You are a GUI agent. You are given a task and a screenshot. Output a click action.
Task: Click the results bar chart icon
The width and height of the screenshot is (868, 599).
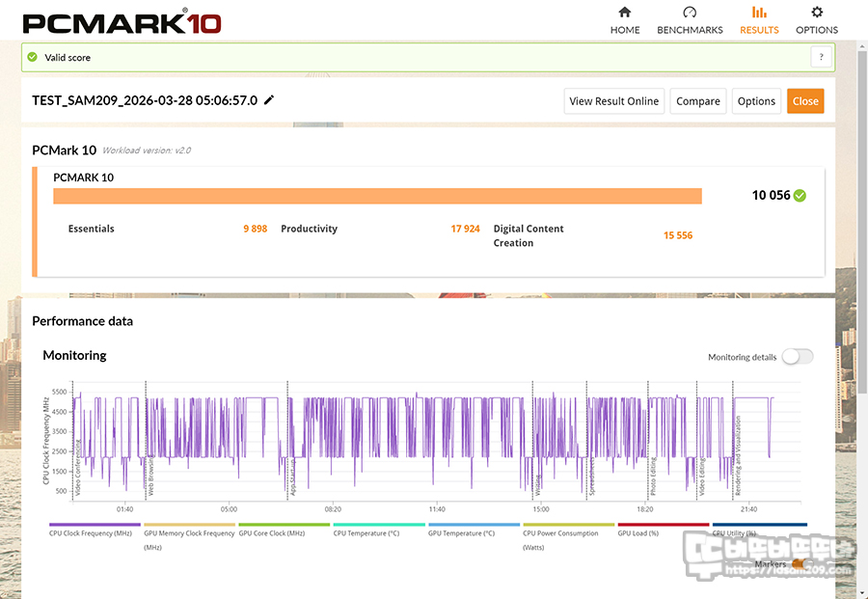(759, 12)
